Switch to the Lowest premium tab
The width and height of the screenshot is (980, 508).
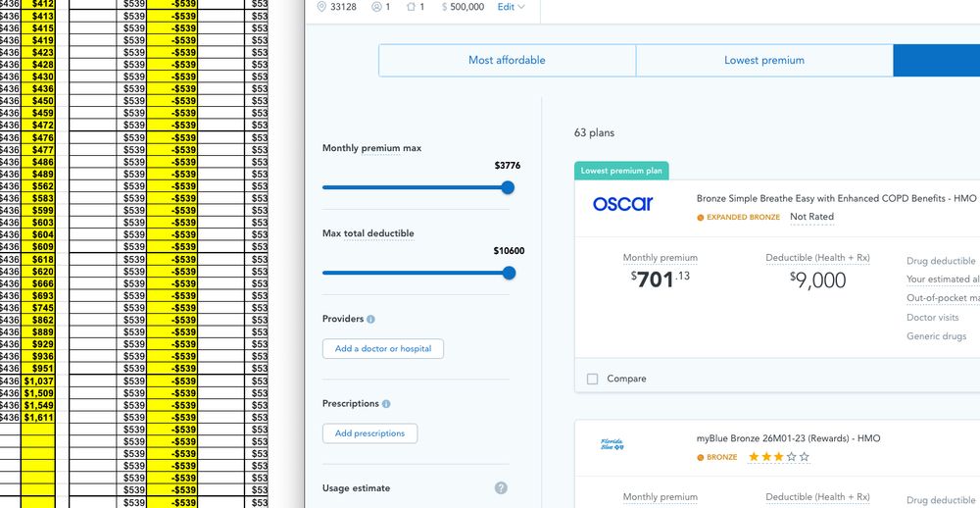tap(764, 61)
